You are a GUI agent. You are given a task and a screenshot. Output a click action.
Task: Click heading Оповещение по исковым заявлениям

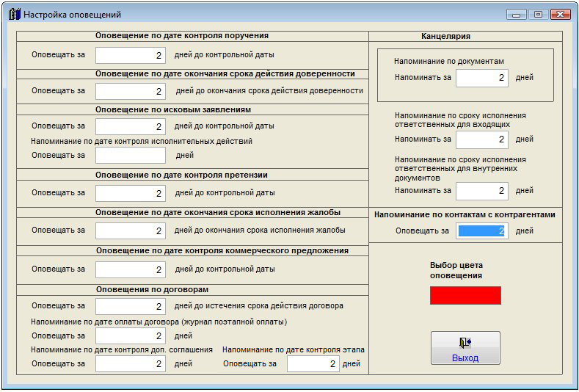172,109
